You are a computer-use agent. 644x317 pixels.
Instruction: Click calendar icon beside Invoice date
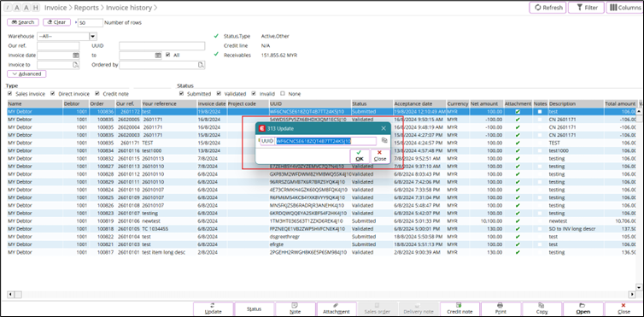point(75,55)
